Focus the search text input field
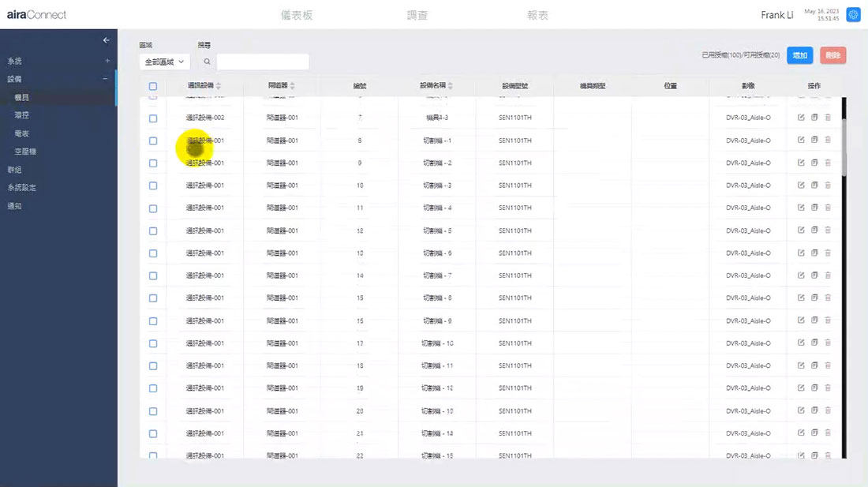 (x=263, y=62)
